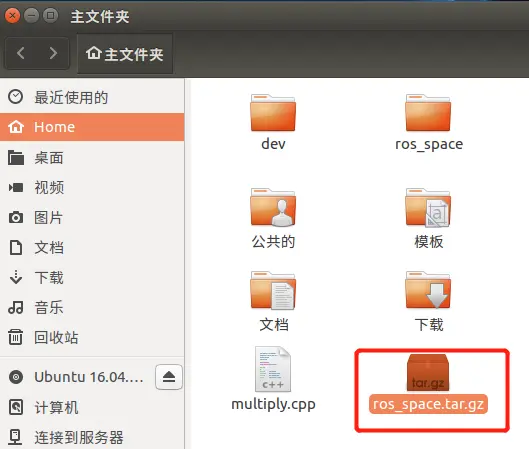This screenshot has height=449, width=529.
Task: Click the Ubuntu 16.04 disc icon
Action: 16,377
